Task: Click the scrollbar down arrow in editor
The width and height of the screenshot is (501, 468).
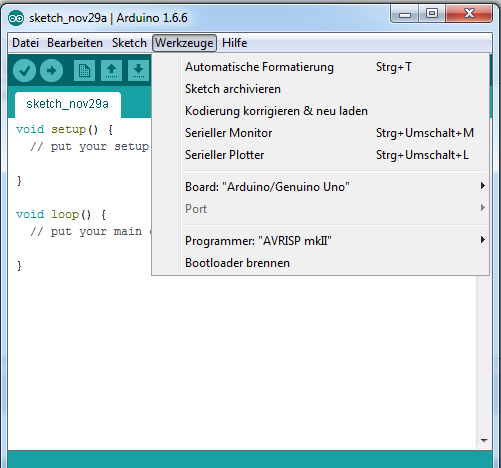Action: point(484,441)
